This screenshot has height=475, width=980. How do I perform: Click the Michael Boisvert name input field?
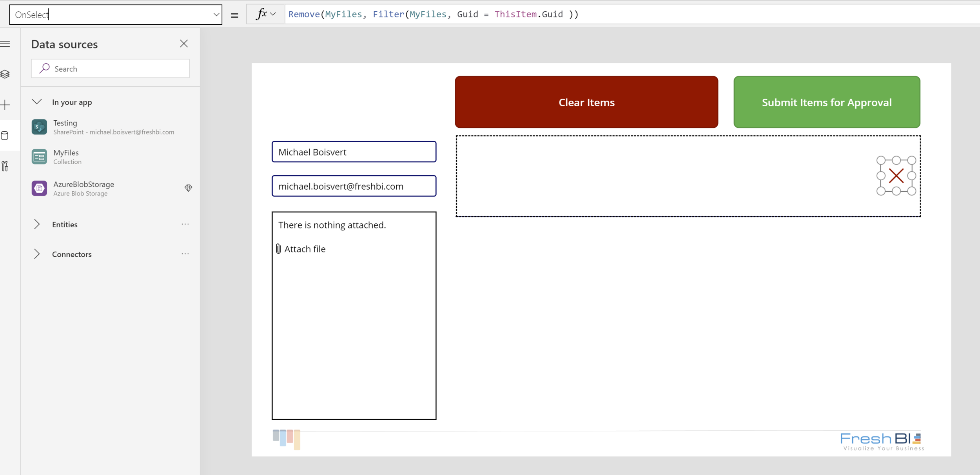click(354, 152)
